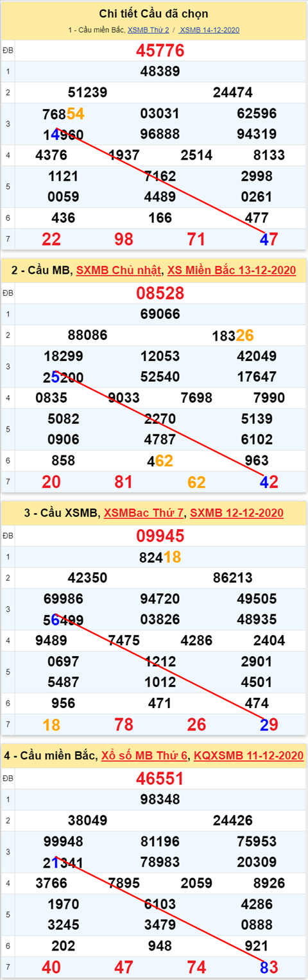Select second prize number 51239

coord(87,92)
